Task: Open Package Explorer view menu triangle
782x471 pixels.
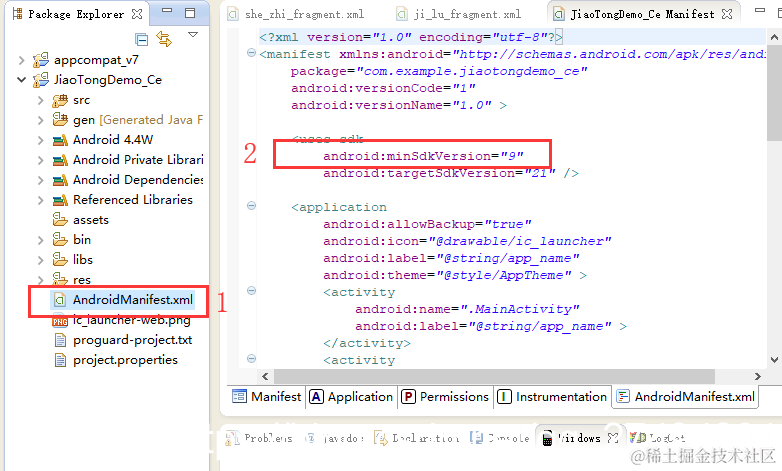Action: click(193, 35)
